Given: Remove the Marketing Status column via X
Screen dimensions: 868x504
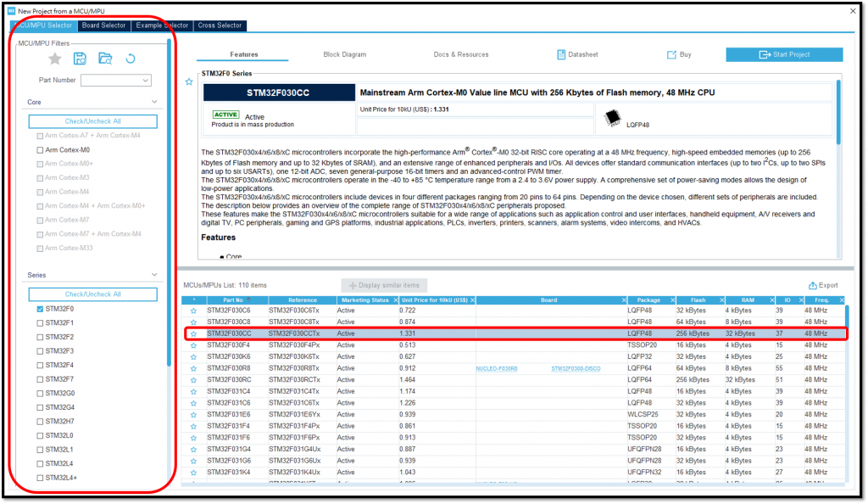Looking at the screenshot, I should [x=395, y=300].
